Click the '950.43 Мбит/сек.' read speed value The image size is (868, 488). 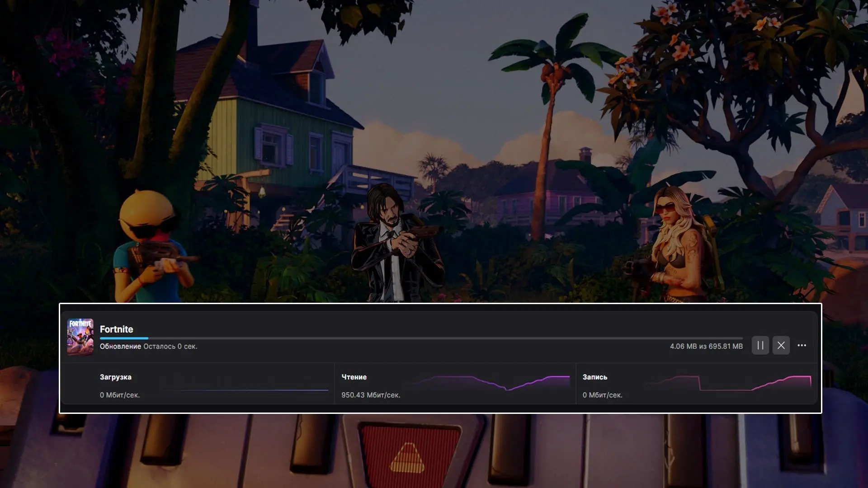(x=371, y=395)
